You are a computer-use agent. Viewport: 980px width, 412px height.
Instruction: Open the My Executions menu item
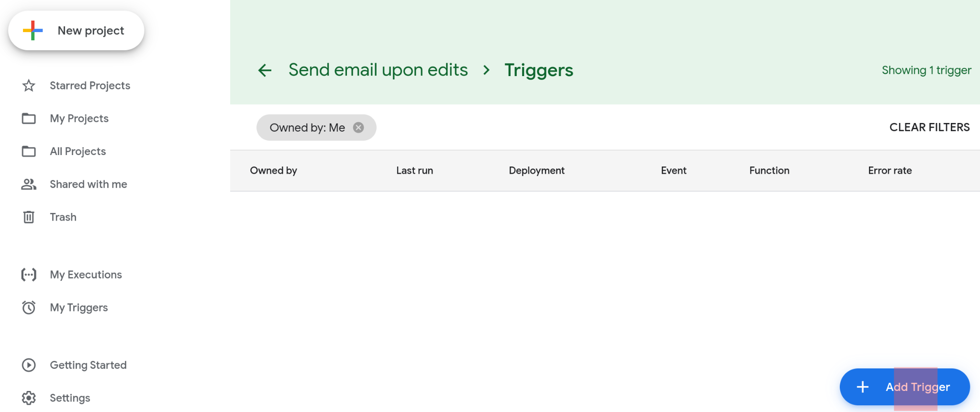tap(86, 275)
